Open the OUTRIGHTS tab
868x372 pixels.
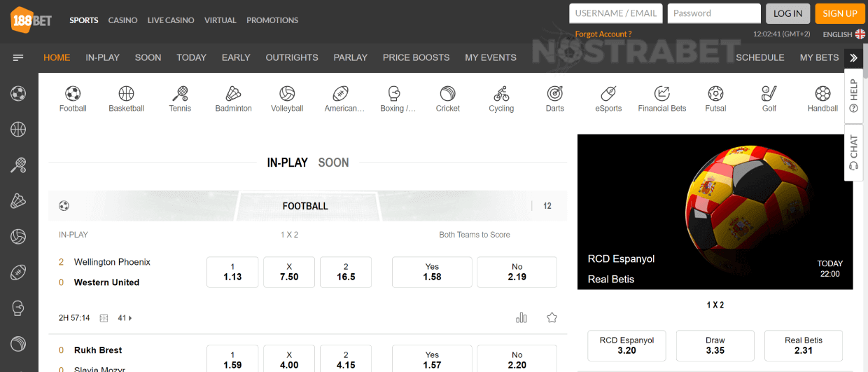(x=292, y=57)
